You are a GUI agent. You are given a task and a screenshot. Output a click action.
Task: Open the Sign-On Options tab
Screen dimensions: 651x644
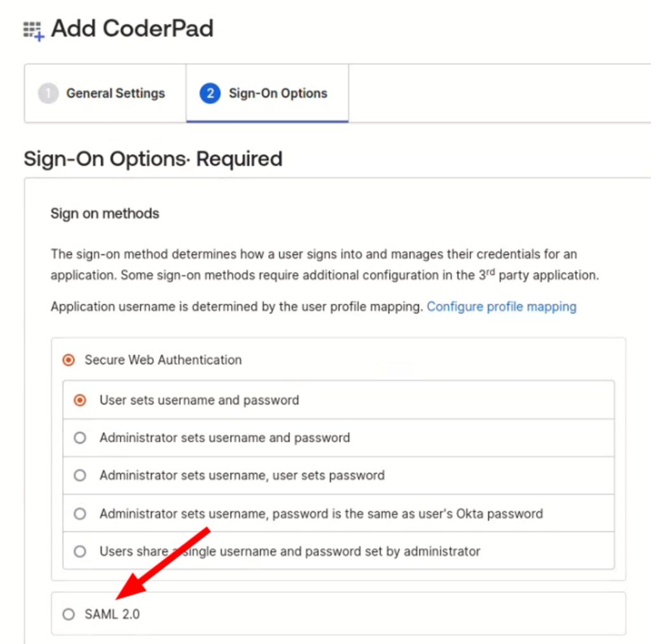tap(278, 93)
